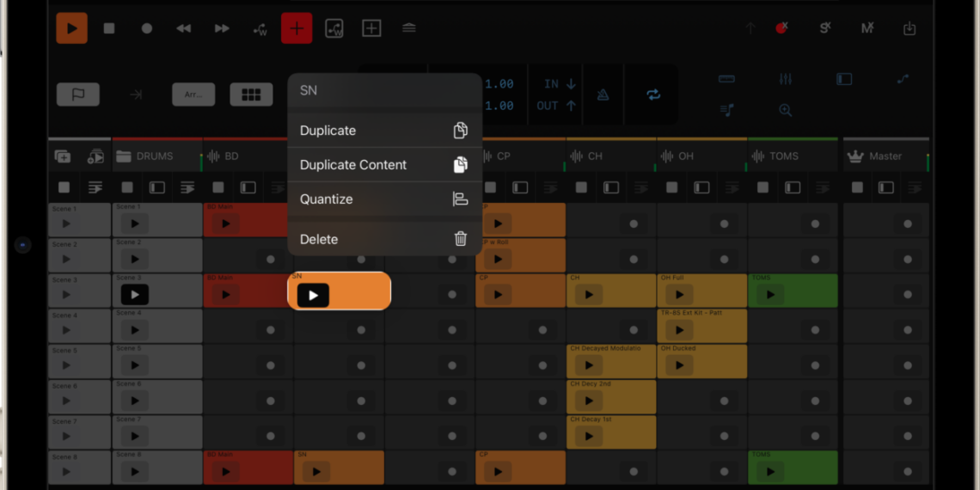Select the Master track header

click(885, 156)
